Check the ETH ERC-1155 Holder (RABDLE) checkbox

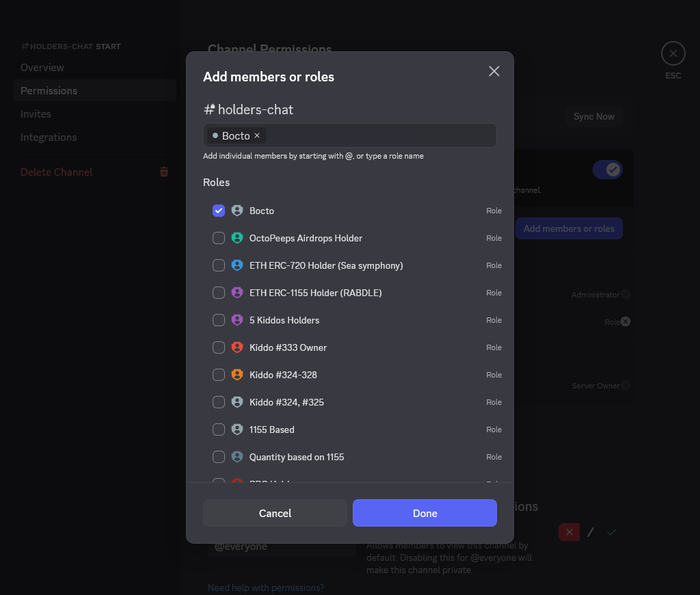pyautogui.click(x=219, y=293)
